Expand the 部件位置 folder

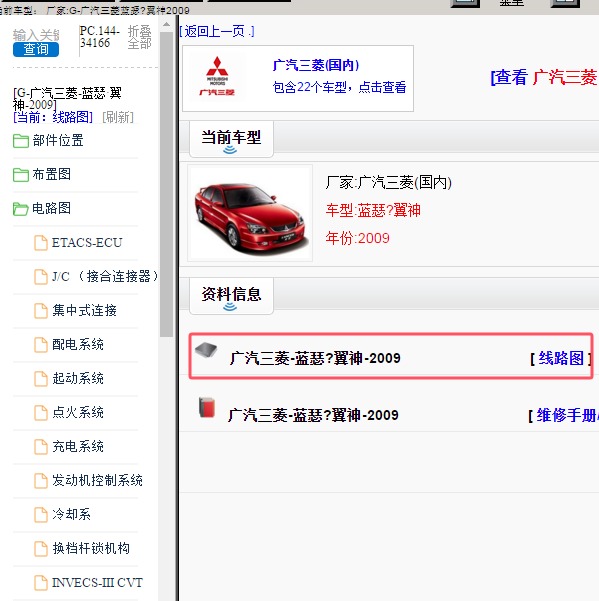58,140
